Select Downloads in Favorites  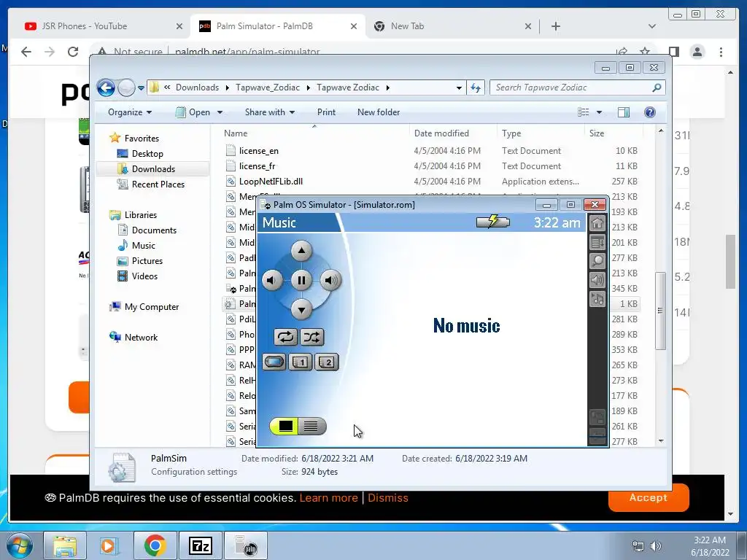coord(153,169)
